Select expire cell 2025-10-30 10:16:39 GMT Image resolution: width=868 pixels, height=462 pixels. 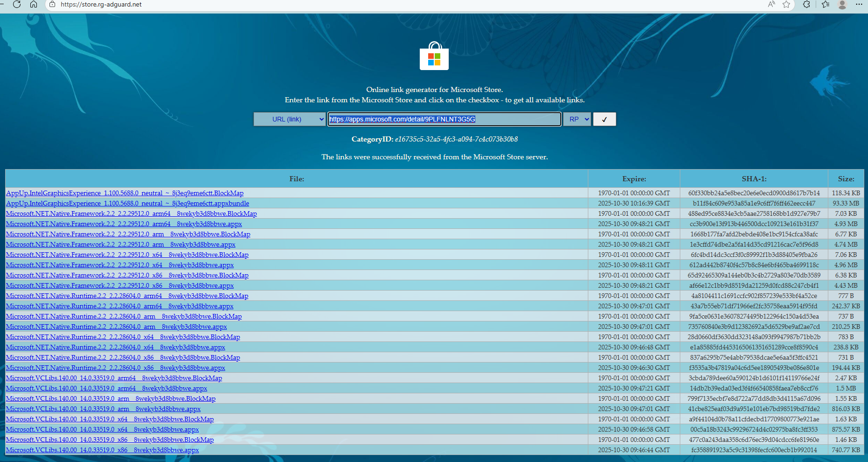pos(634,203)
